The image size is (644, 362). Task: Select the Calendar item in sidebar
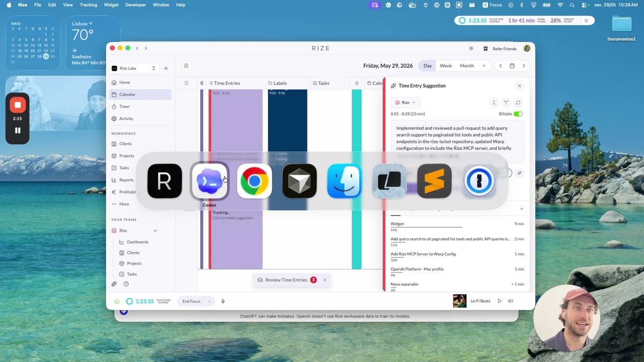tap(140, 95)
